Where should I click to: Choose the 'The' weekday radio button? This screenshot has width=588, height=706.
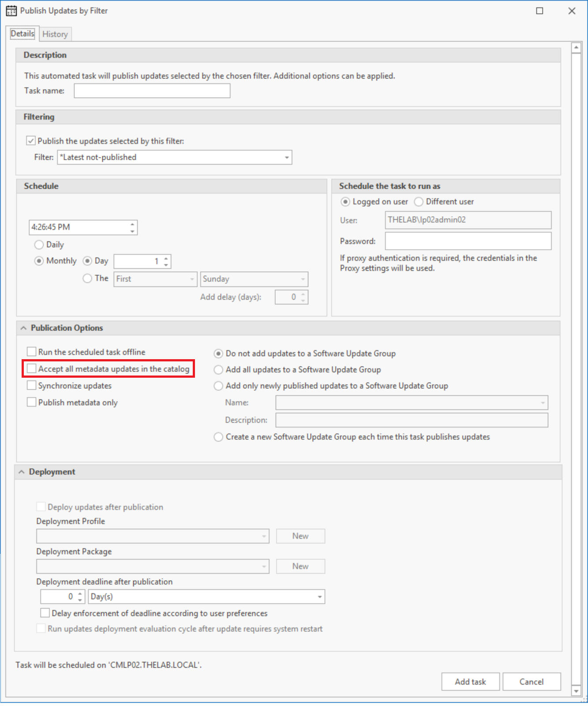click(x=87, y=278)
